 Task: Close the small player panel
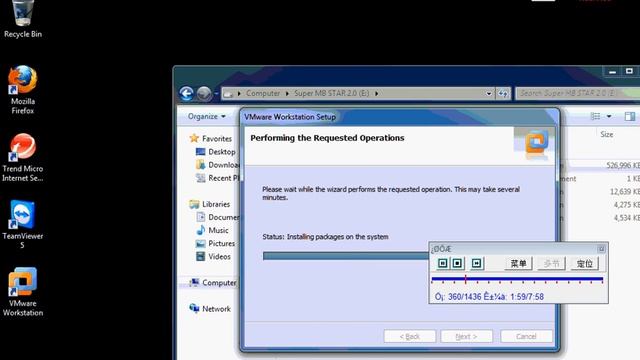(601, 249)
